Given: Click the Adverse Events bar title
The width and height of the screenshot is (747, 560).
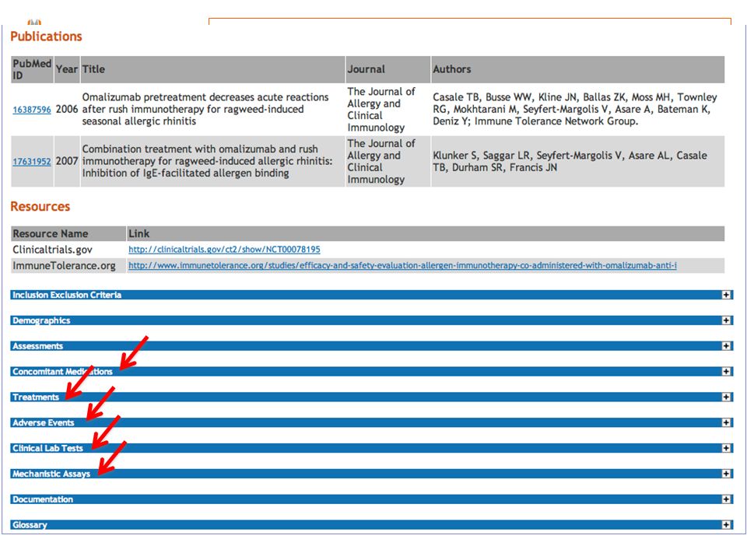Looking at the screenshot, I should coord(44,422).
